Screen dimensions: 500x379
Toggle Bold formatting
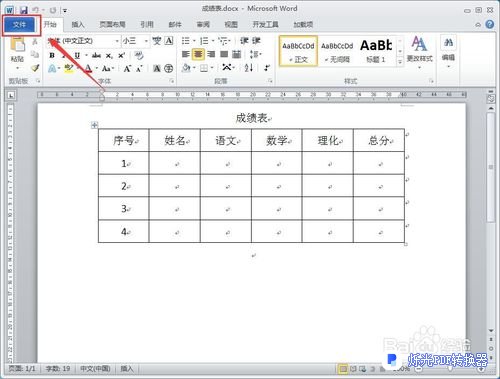(52, 55)
